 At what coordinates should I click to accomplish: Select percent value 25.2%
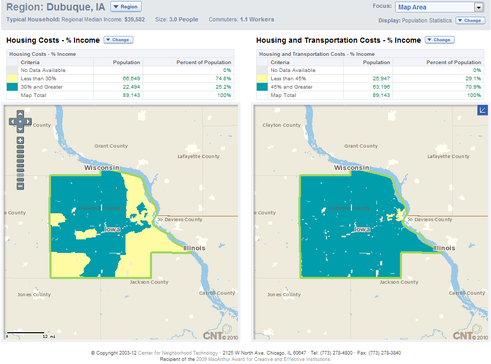(x=223, y=87)
